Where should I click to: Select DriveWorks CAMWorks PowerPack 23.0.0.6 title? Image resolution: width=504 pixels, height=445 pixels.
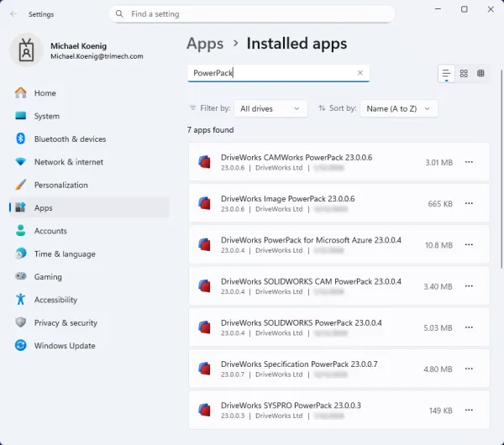(x=297, y=158)
